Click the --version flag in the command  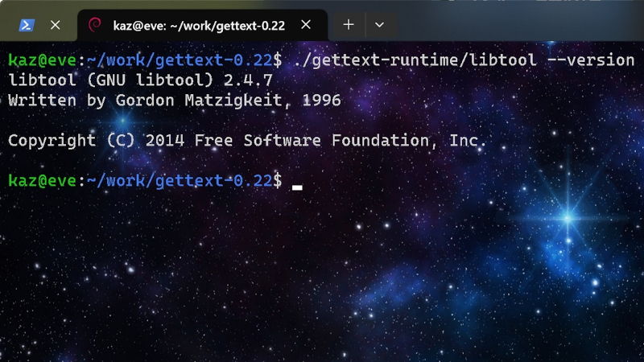coord(591,60)
